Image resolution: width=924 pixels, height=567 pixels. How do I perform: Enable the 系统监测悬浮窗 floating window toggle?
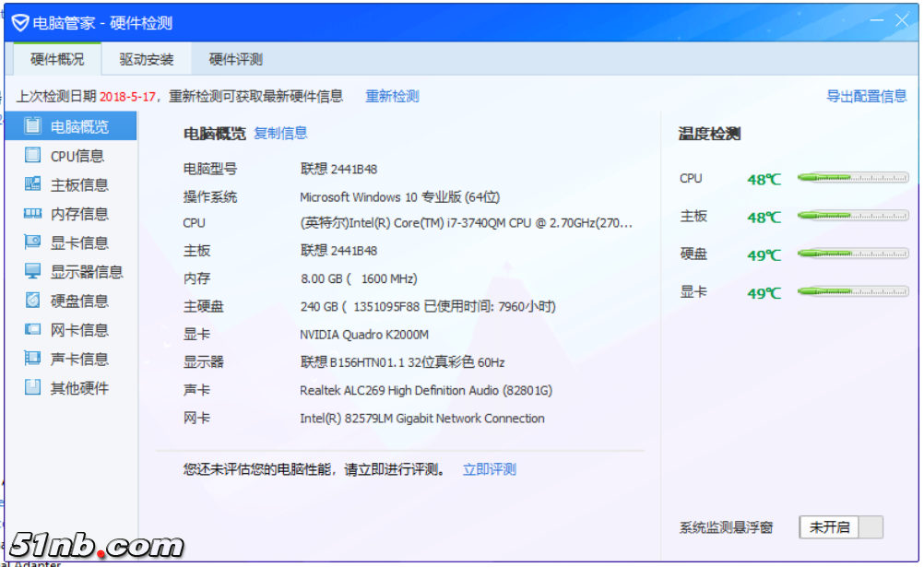(840, 527)
